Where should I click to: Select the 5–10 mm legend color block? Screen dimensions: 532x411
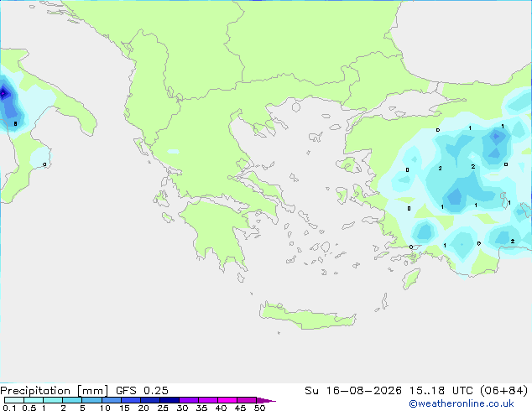coord(91,400)
